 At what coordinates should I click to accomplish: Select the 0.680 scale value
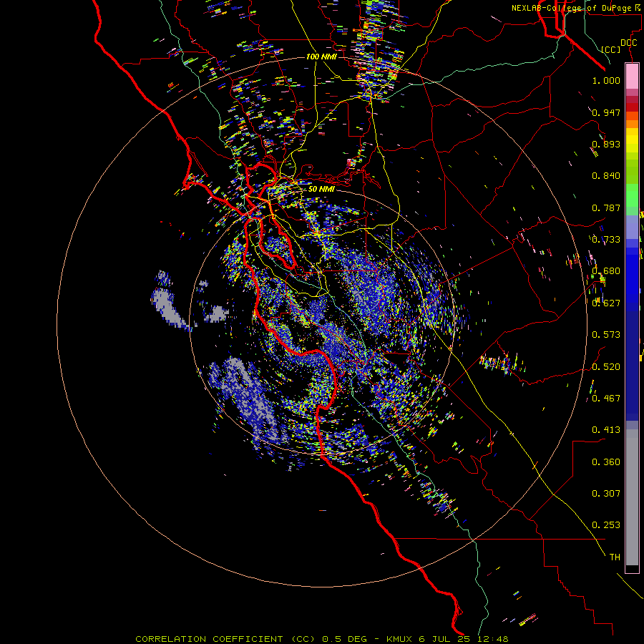tap(606, 271)
